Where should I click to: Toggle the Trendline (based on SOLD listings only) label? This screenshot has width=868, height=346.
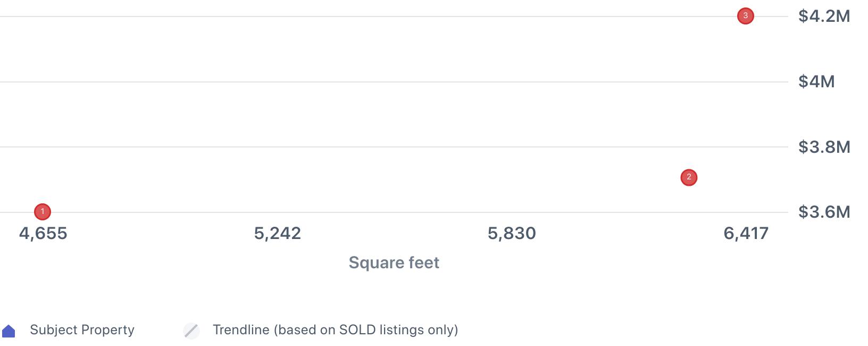pos(335,330)
